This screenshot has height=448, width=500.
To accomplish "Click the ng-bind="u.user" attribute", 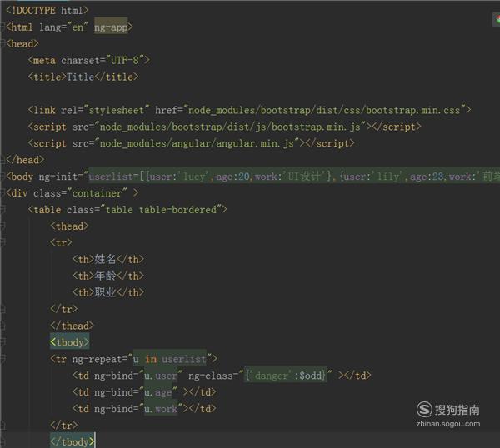I will click(138, 376).
